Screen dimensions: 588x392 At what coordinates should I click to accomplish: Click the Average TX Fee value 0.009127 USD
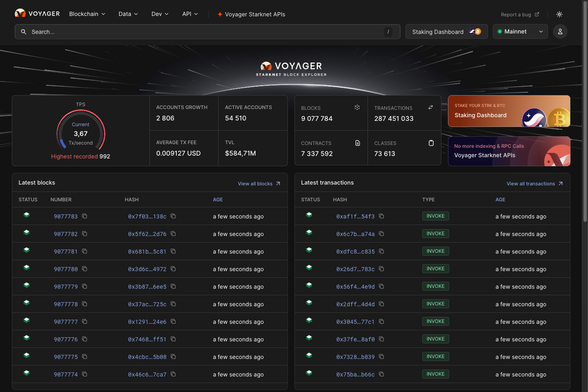tap(178, 153)
